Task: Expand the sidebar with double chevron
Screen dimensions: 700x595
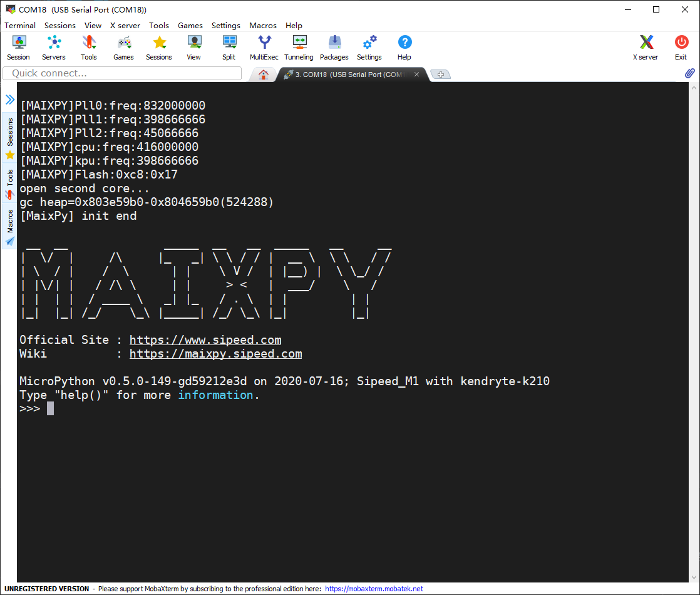Action: pyautogui.click(x=10, y=99)
